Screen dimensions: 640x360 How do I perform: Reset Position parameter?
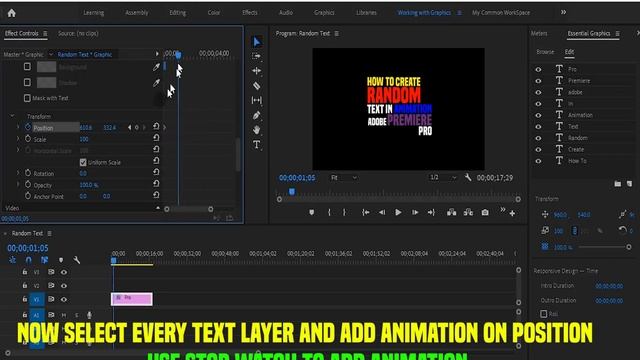tap(156, 127)
